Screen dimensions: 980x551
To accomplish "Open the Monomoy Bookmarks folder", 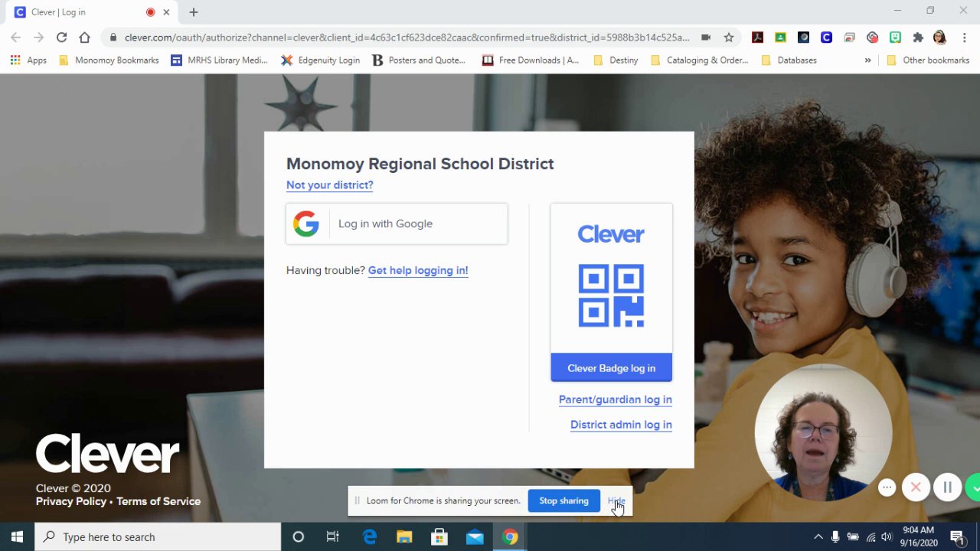I will click(109, 60).
